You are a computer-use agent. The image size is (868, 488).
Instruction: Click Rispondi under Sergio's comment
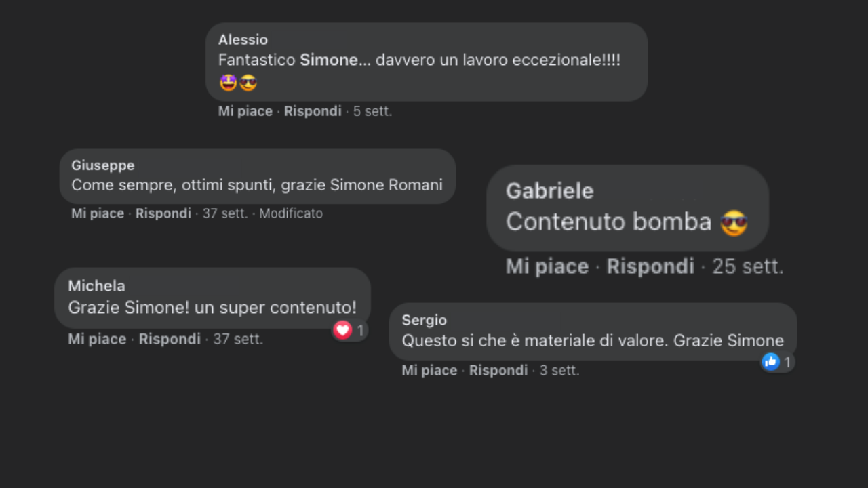click(x=498, y=370)
